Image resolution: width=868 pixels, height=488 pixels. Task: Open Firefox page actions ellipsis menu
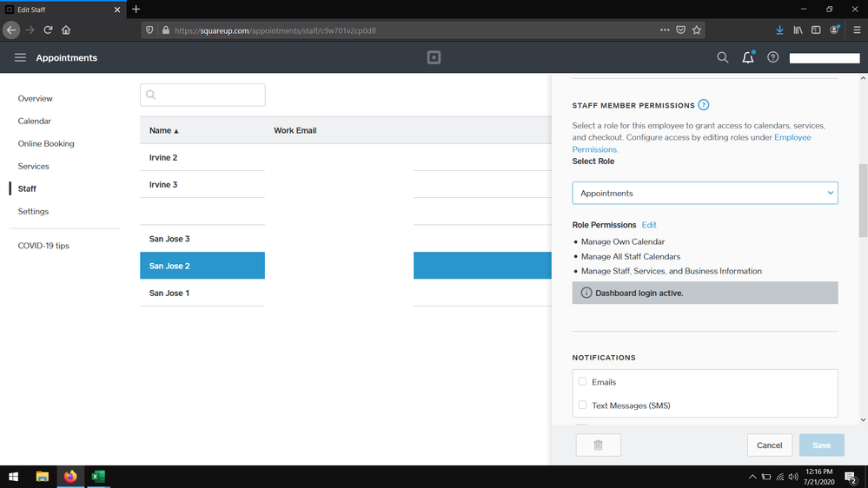tap(665, 30)
